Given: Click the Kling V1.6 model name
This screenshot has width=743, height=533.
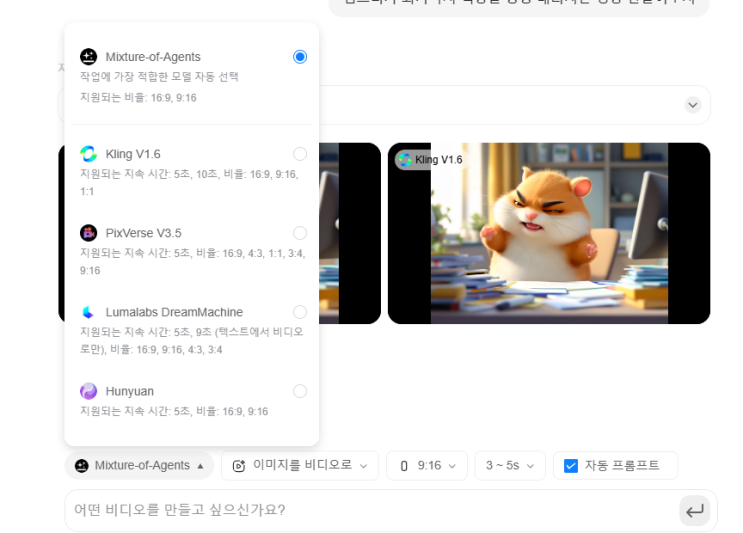Looking at the screenshot, I should [x=133, y=154].
